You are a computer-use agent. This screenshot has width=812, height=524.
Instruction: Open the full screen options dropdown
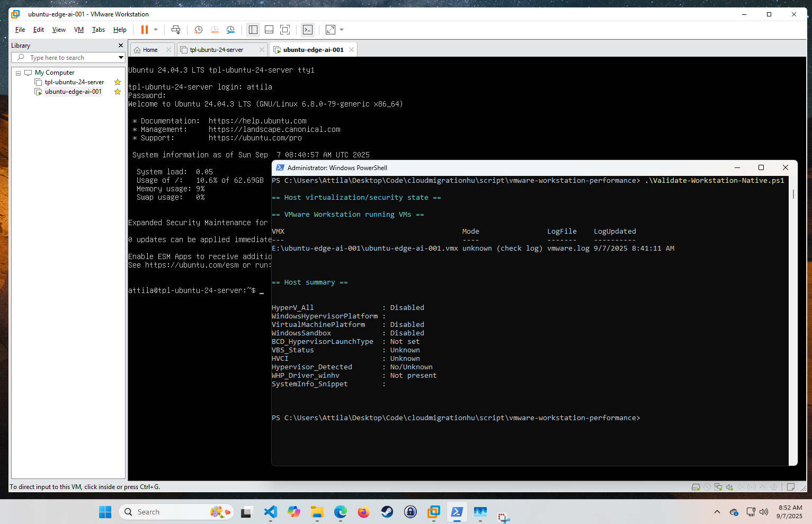341,30
